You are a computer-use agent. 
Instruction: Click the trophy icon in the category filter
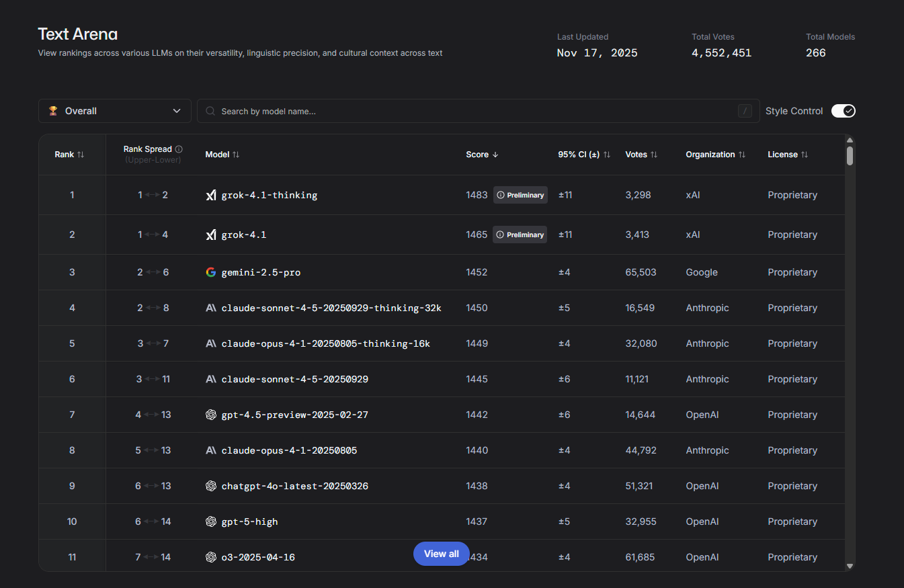tap(53, 110)
